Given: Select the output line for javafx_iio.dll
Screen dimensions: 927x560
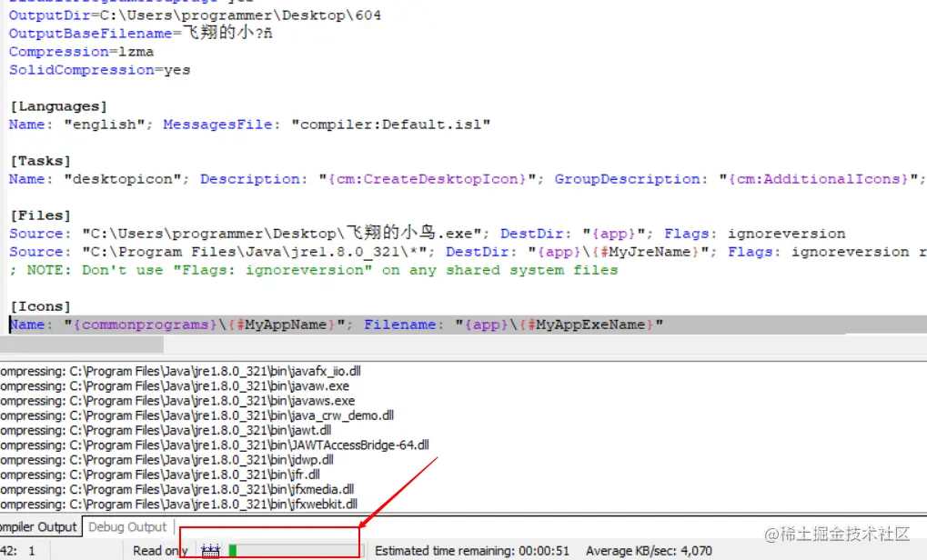Looking at the screenshot, I should pos(180,371).
